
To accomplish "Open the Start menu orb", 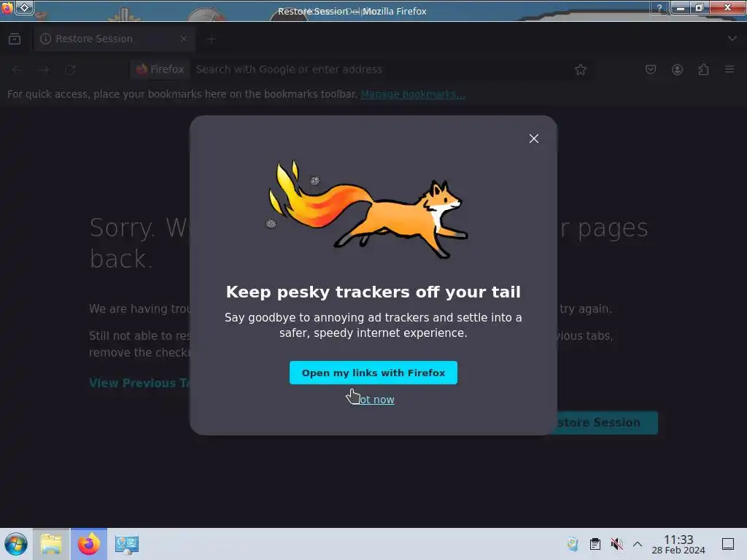I will (16, 544).
